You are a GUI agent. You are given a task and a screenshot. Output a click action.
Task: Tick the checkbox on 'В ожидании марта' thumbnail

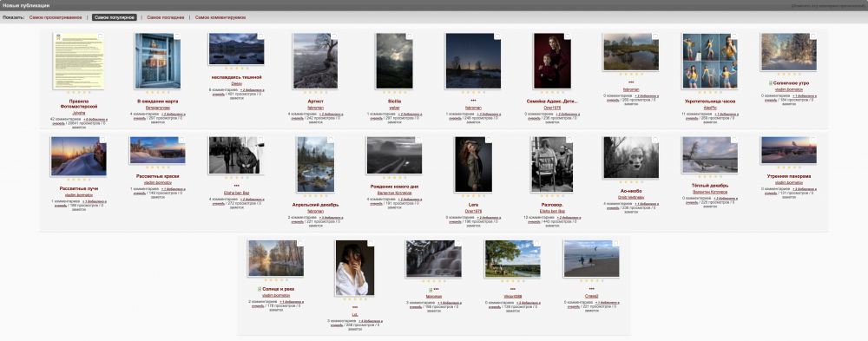(177, 36)
